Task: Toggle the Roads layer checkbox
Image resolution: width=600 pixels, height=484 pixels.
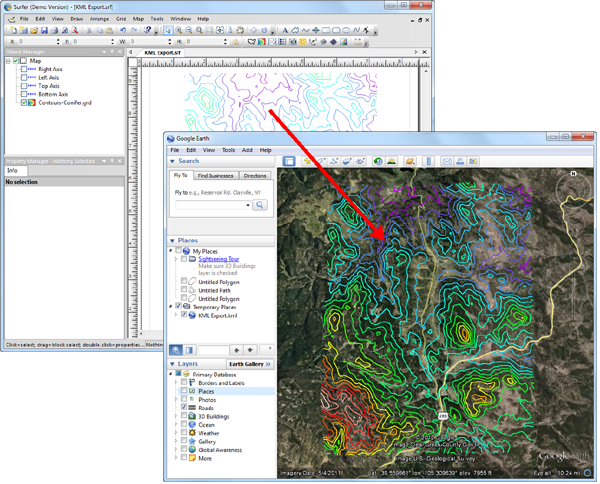Action: coord(184,407)
